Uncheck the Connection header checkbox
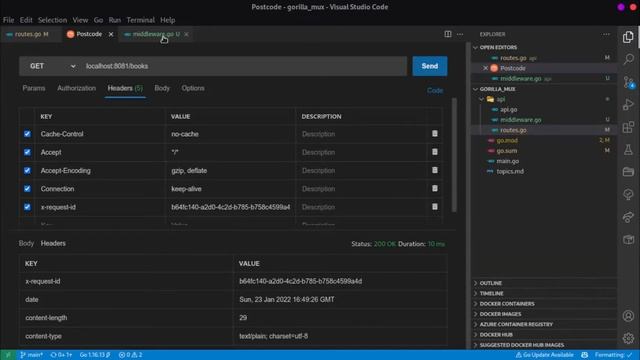640x360 pixels. click(x=27, y=189)
